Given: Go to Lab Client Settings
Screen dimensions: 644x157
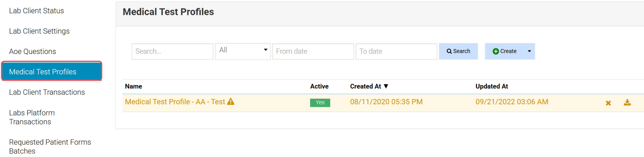Looking at the screenshot, I should pyautogui.click(x=39, y=31).
